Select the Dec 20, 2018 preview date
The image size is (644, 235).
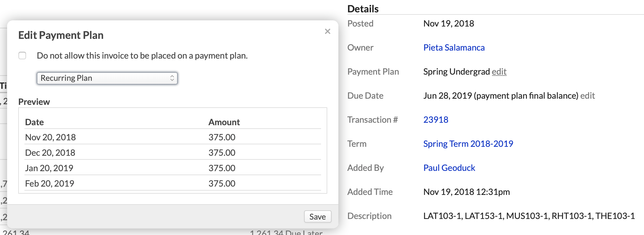50,153
